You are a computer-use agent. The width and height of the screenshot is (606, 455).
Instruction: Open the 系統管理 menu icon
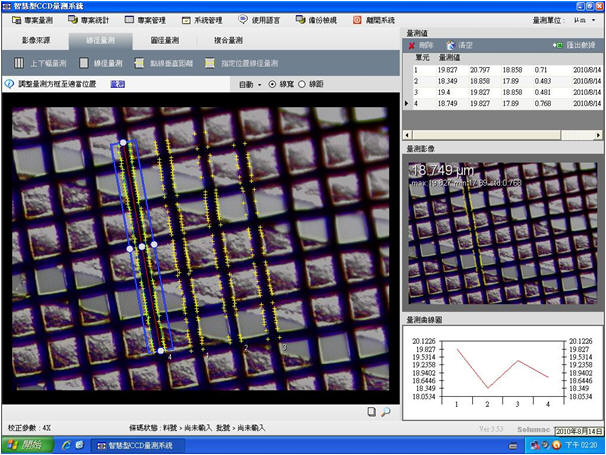pos(186,20)
